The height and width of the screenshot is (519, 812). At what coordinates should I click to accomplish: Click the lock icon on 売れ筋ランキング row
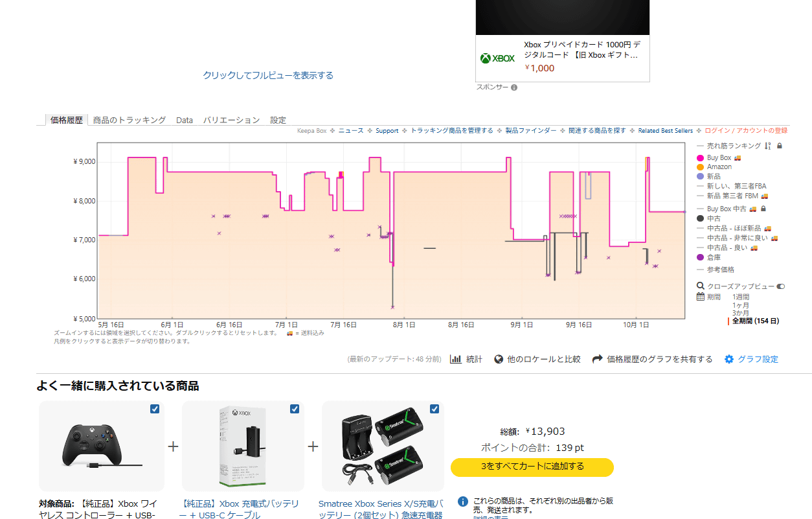coord(779,146)
